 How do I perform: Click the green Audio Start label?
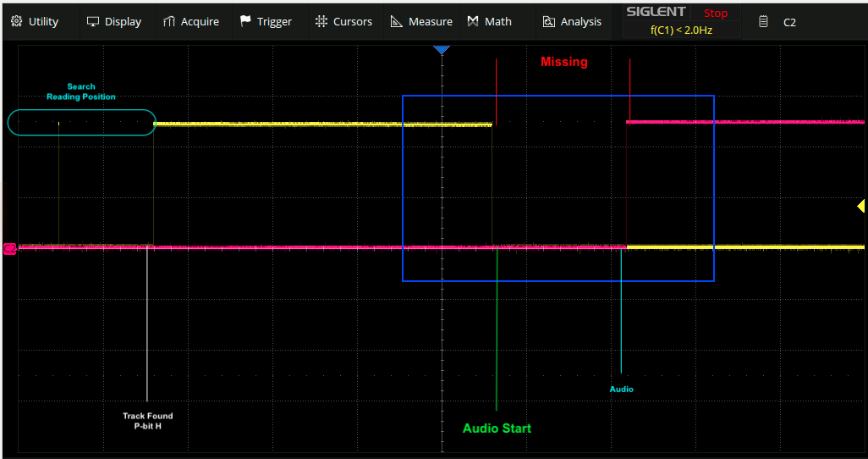pyautogui.click(x=497, y=429)
